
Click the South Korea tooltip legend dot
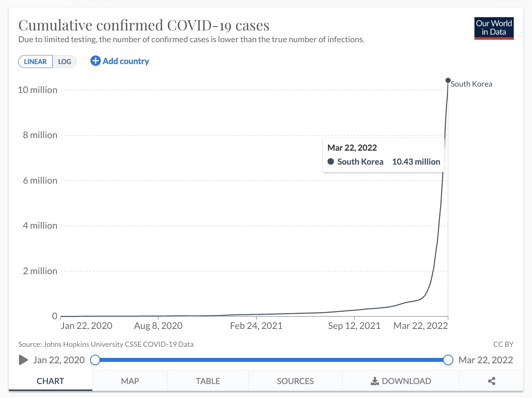[331, 162]
